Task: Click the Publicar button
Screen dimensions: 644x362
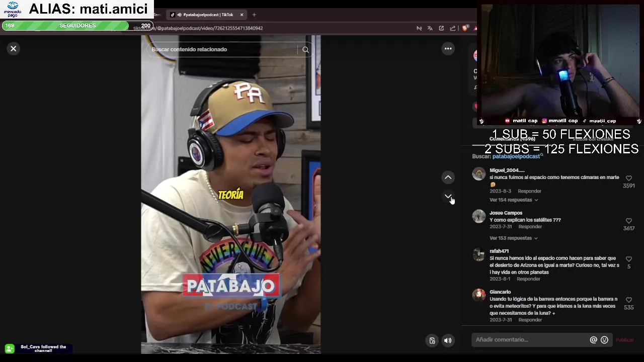Action: coord(624,340)
